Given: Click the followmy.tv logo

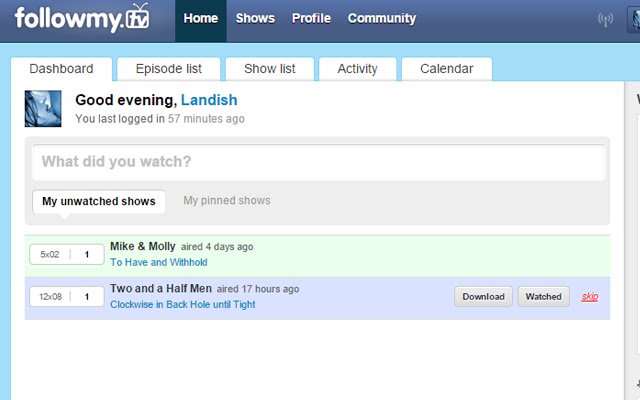Looking at the screenshot, I should point(82,18).
